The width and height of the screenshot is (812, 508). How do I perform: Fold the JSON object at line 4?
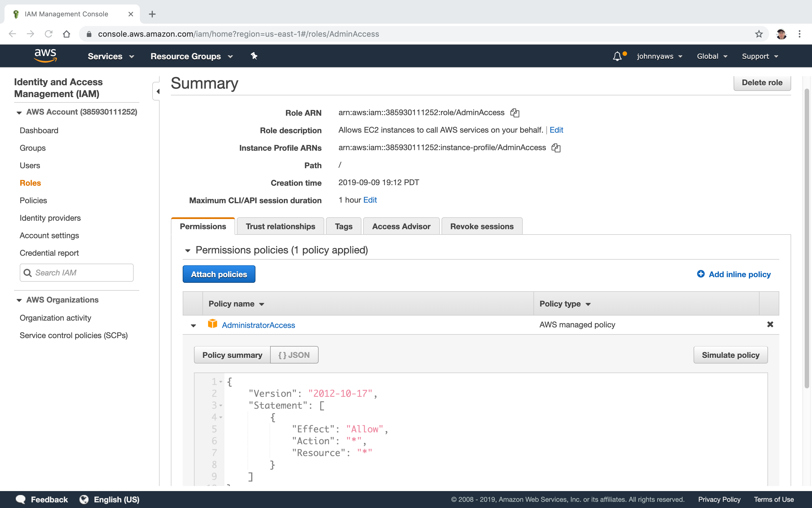pyautogui.click(x=221, y=417)
